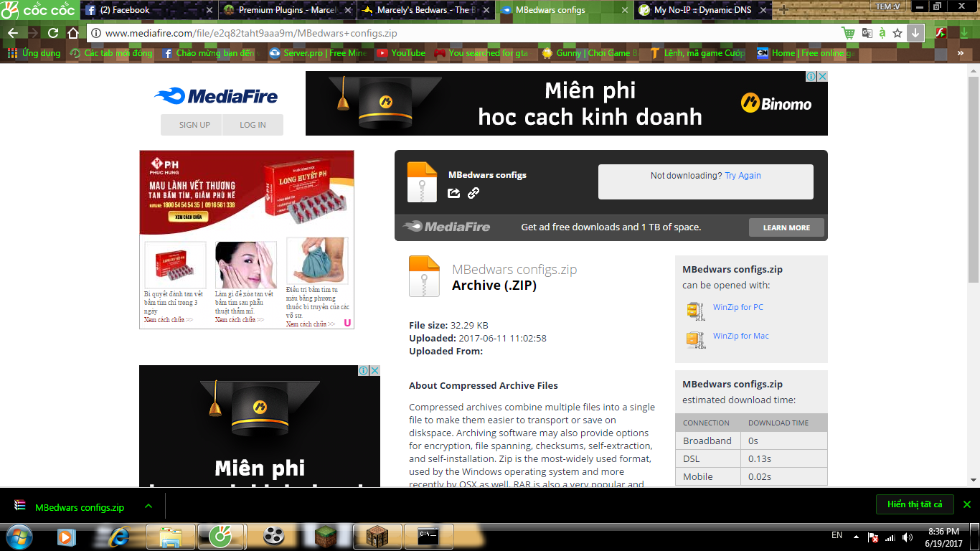
Task: Expand options arrow for MBedwars configs.zip download
Action: 149,507
